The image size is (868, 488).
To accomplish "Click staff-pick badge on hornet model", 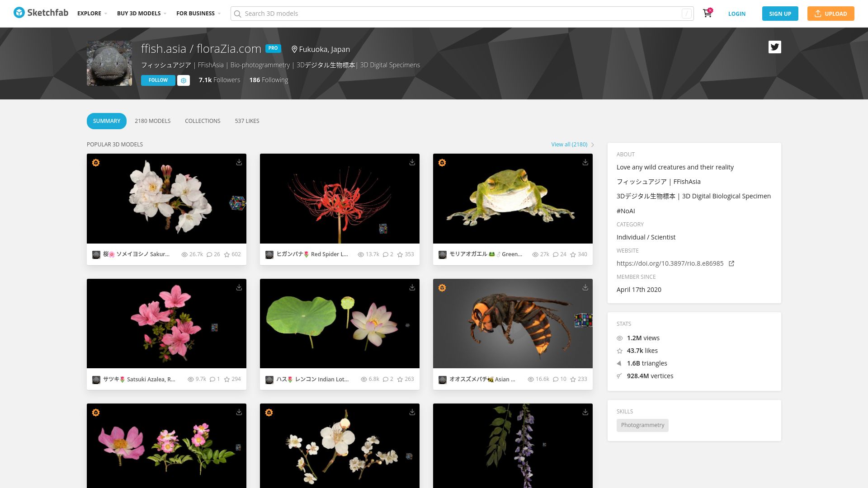I will (442, 288).
